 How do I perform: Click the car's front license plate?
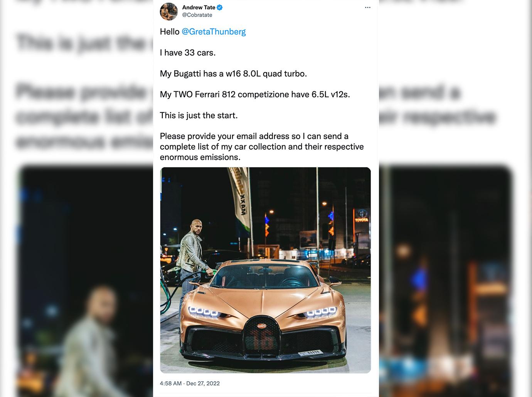[311, 353]
